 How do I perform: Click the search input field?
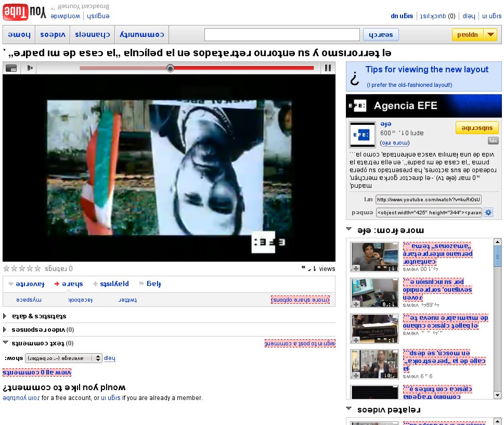pos(282,34)
